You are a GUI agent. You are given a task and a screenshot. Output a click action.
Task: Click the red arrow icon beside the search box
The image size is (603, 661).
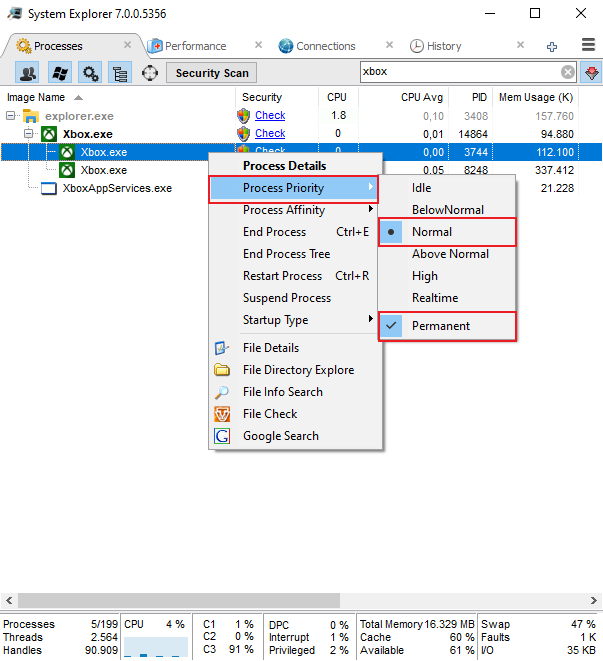pos(591,73)
